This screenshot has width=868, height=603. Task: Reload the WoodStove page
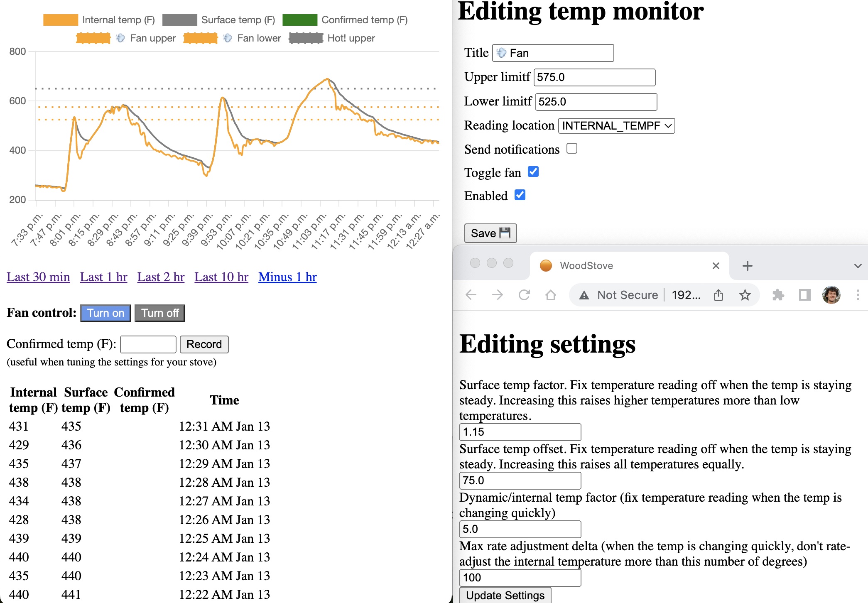(524, 295)
